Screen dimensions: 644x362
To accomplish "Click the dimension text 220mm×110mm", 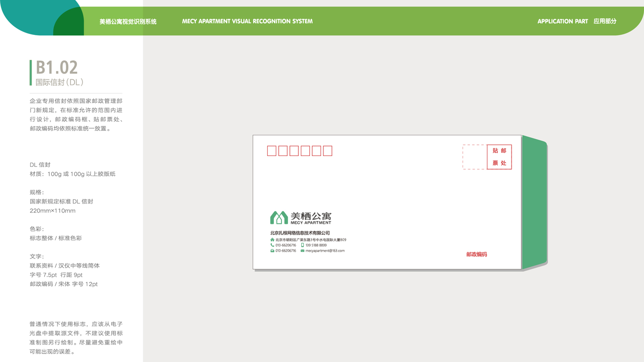I will tap(53, 211).
